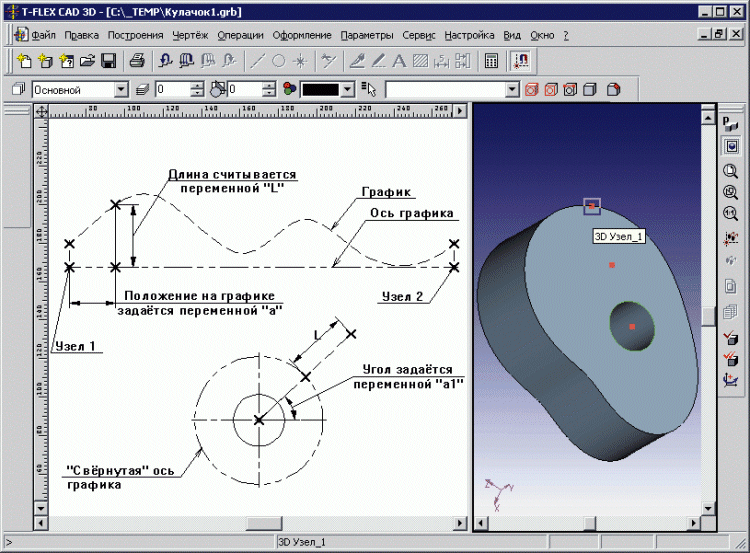This screenshot has width=750, height=553.
Task: Click the layers stack icon
Action: [143, 89]
